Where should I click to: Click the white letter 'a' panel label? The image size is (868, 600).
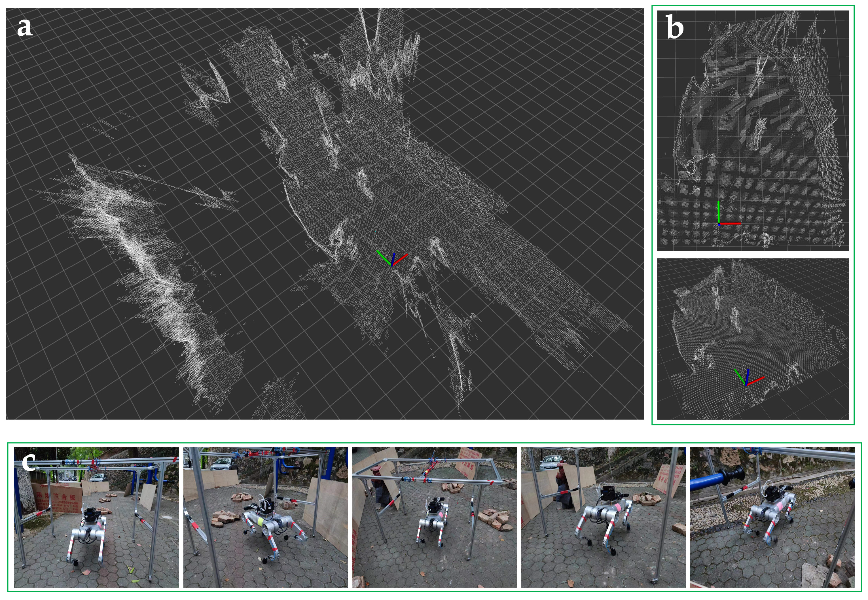coord(24,28)
